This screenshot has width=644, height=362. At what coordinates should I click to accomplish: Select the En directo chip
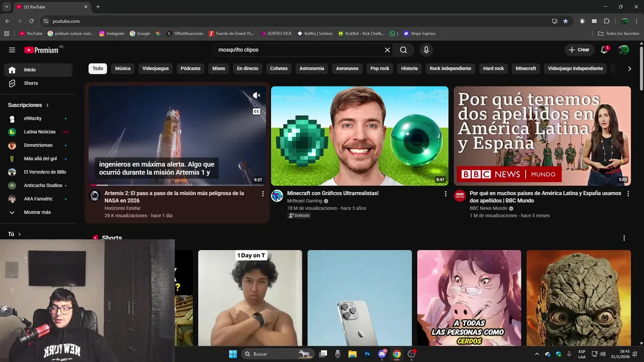pyautogui.click(x=248, y=68)
